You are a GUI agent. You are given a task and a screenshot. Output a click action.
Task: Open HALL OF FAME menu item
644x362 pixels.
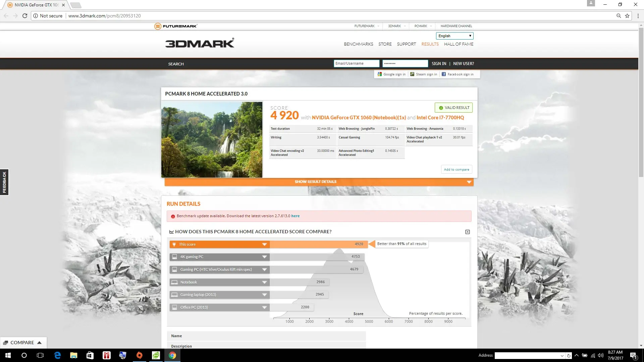459,44
